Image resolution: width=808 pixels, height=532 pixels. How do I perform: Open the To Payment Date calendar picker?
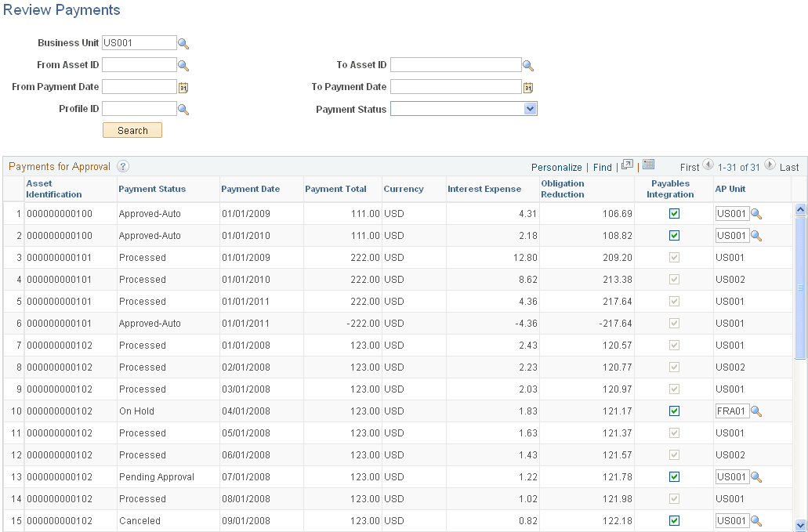(x=527, y=87)
